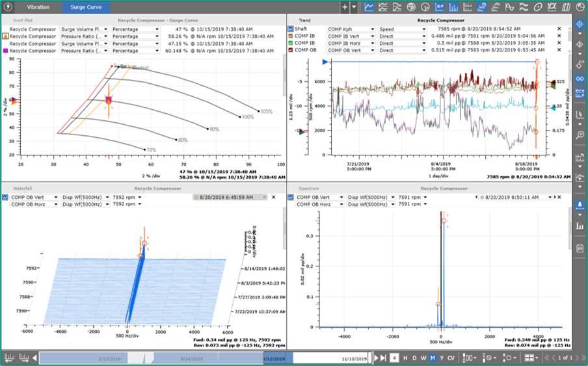Select the Trend plot icon in toolbar
The image size is (588, 366).
[369, 7]
